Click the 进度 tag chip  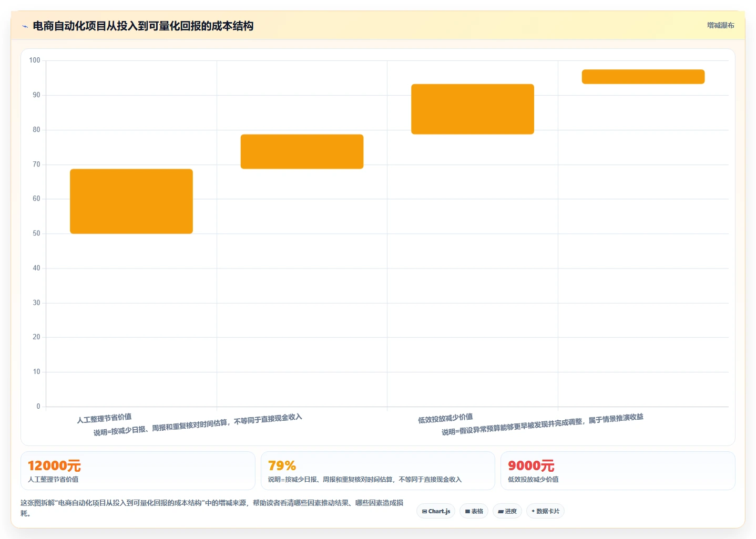507,511
